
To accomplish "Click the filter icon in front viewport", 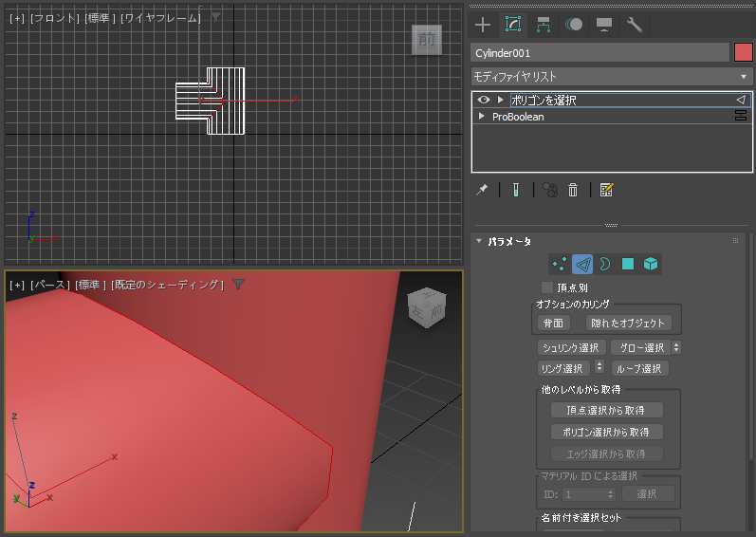I will [x=215, y=18].
